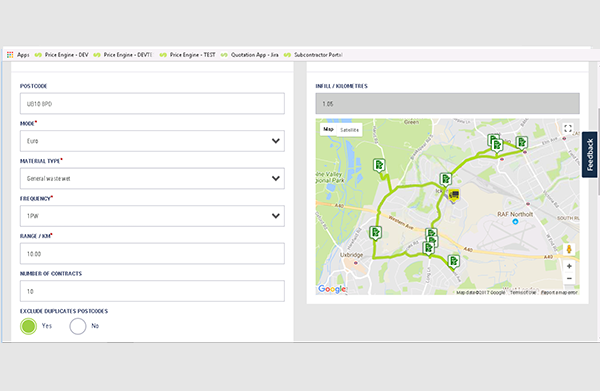Click the RAF Northolt airport marker
The width and height of the screenshot is (600, 391).
tap(515, 222)
